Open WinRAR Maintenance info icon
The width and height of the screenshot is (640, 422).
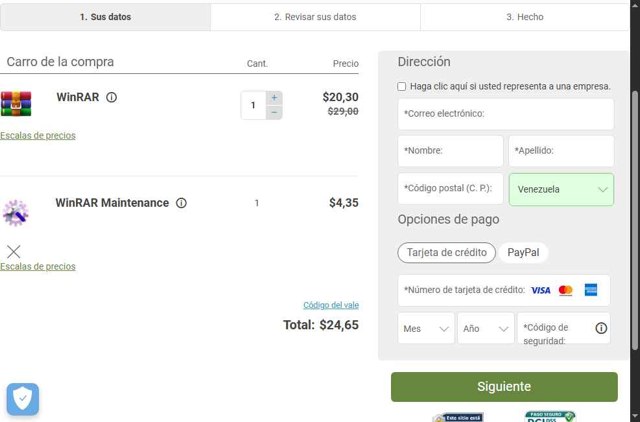[x=181, y=203]
